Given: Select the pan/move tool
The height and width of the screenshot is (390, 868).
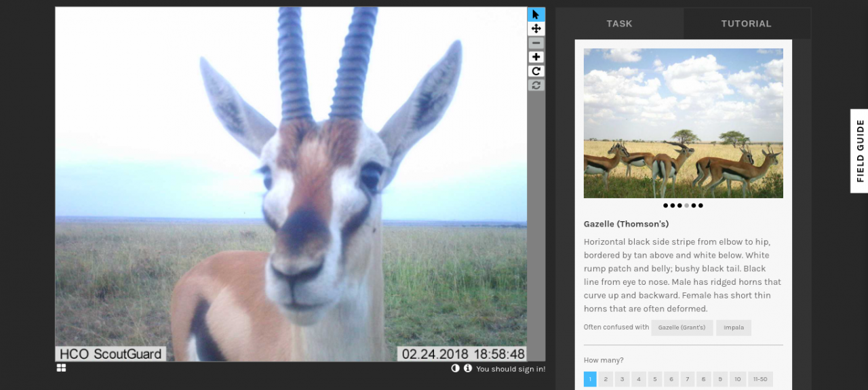Looking at the screenshot, I should pos(536,28).
